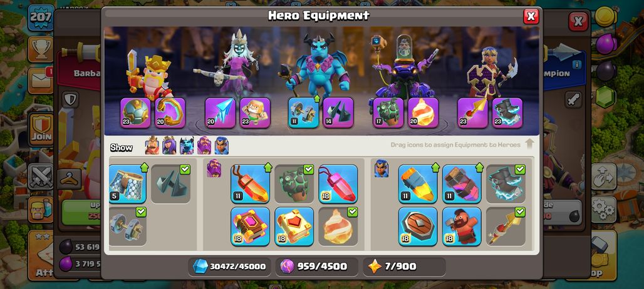Select Grand Warden's level 20 fireball equipment
The width and height of the screenshot is (644, 289).
pos(423,113)
